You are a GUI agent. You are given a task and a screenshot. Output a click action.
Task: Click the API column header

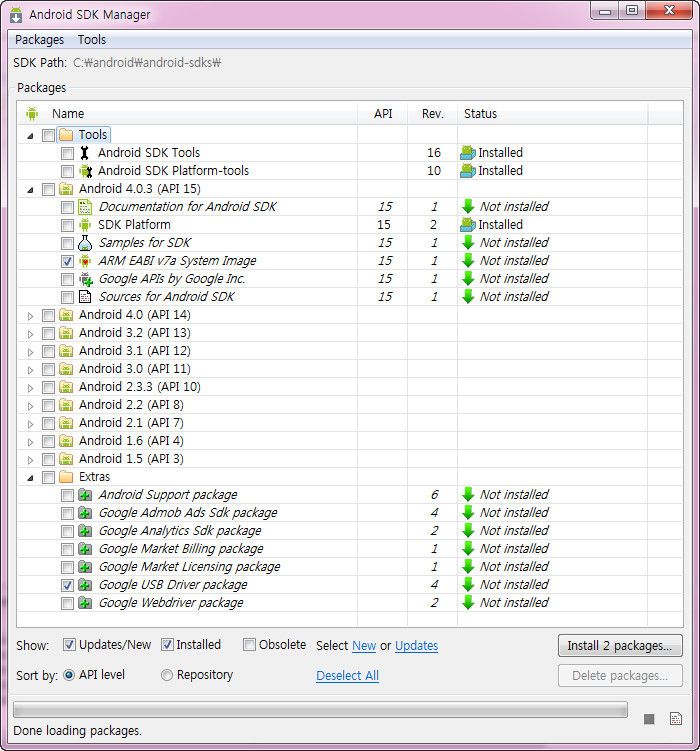[x=383, y=114]
